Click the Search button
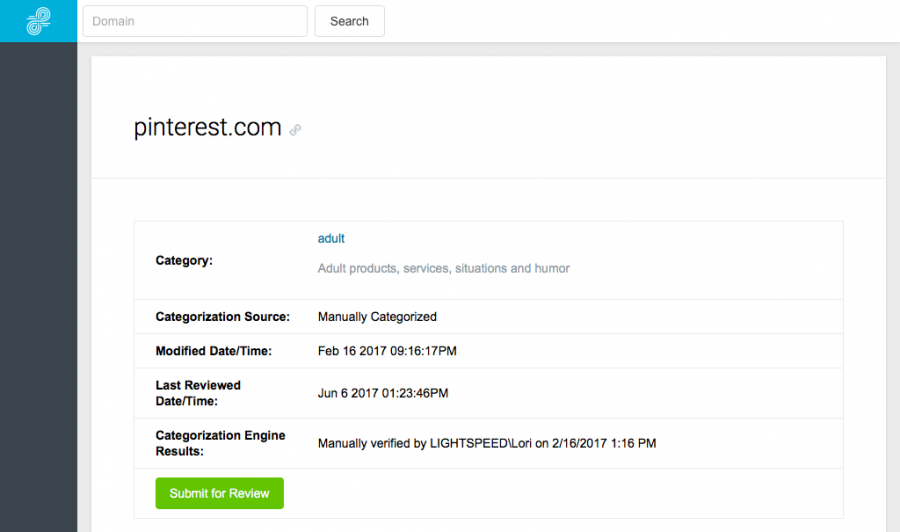The image size is (900, 532). pos(350,21)
